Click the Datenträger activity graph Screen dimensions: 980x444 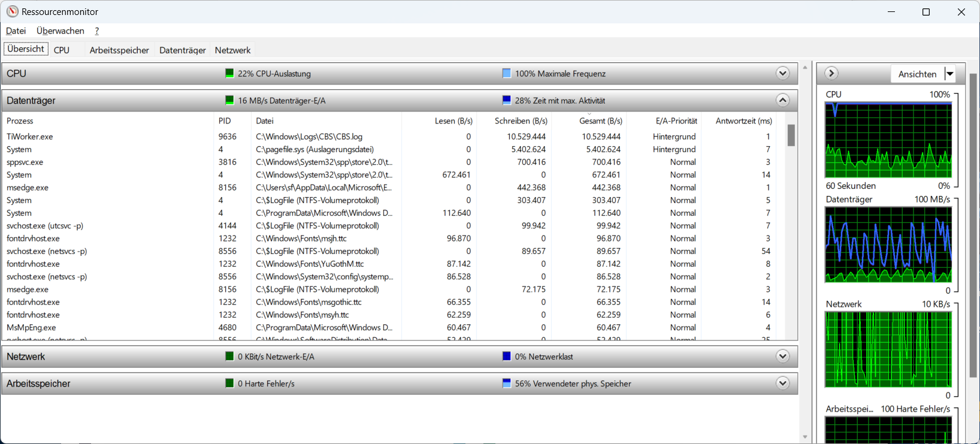tap(888, 244)
